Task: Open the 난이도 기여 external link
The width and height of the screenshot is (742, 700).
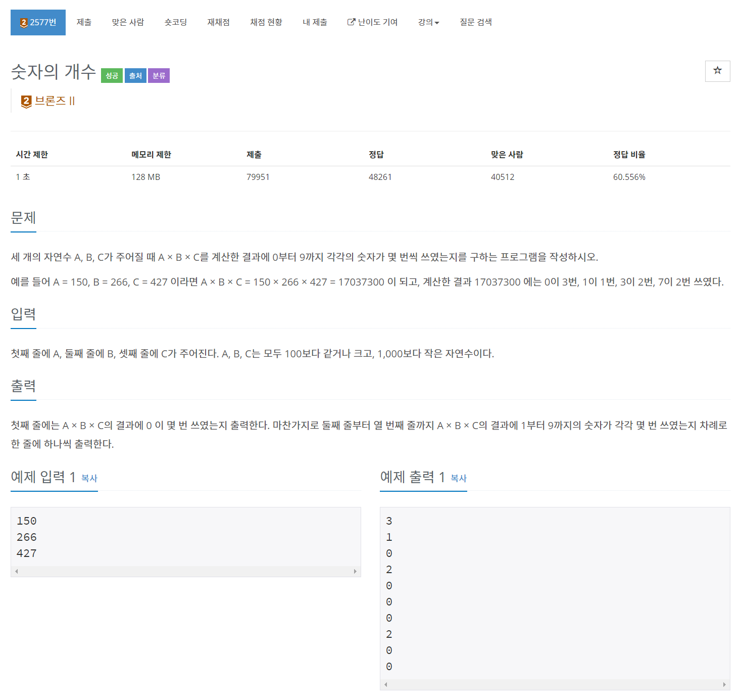Action: pyautogui.click(x=372, y=22)
